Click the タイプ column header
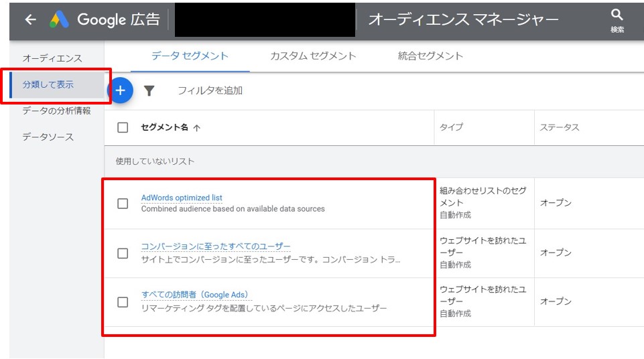The height and width of the screenshot is (359, 644). (x=452, y=127)
